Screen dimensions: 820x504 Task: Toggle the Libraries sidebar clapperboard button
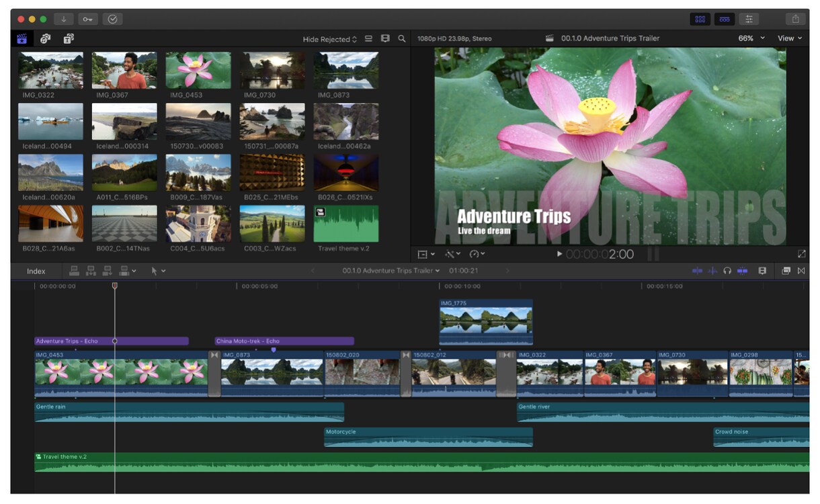(x=22, y=39)
